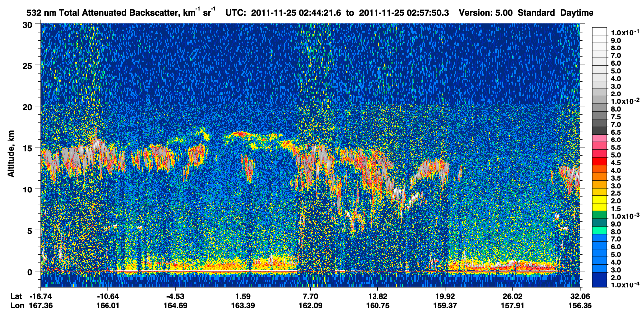Click the colorbar label '1.5'

pos(615,209)
